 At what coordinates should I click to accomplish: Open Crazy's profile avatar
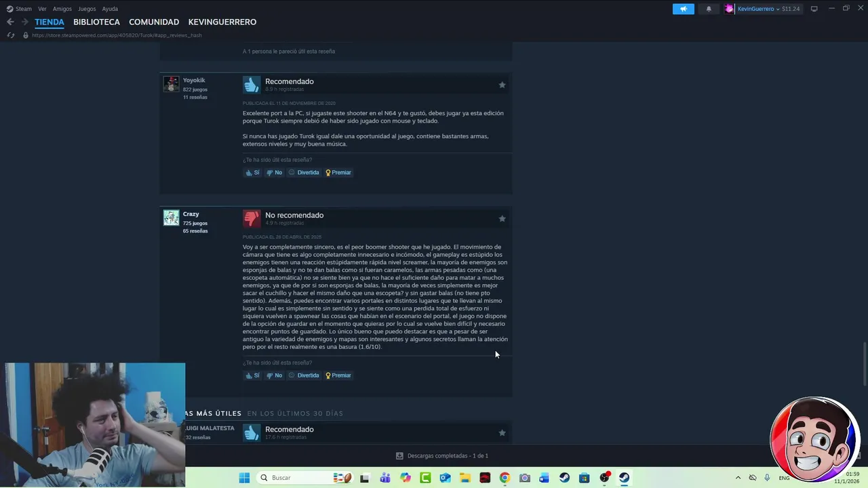click(171, 218)
